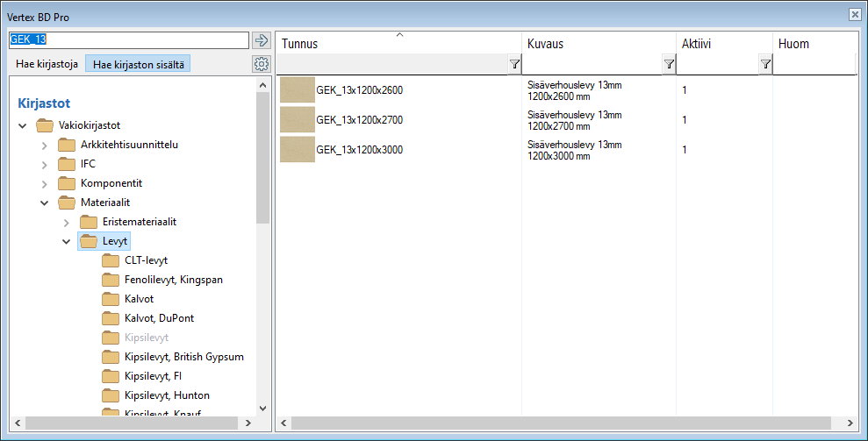Sort by Tunnus column header

tap(398, 44)
